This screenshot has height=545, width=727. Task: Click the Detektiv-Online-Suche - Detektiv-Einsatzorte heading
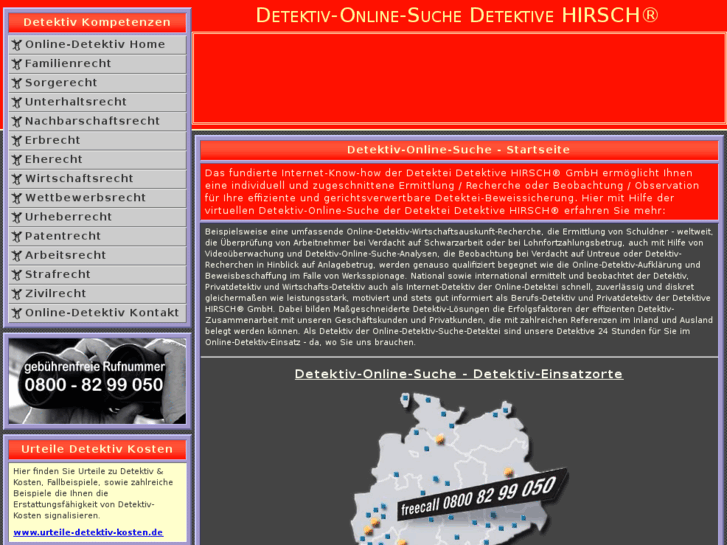click(x=459, y=374)
